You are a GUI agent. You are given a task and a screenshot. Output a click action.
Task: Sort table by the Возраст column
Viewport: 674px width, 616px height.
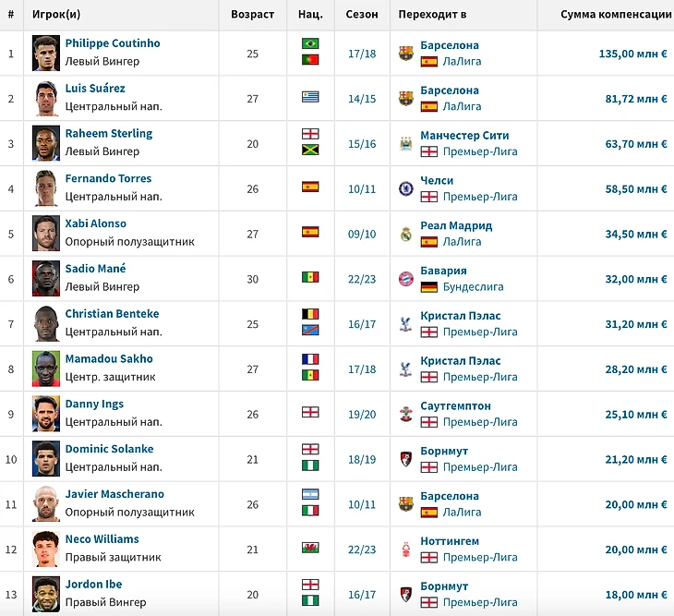pyautogui.click(x=252, y=15)
